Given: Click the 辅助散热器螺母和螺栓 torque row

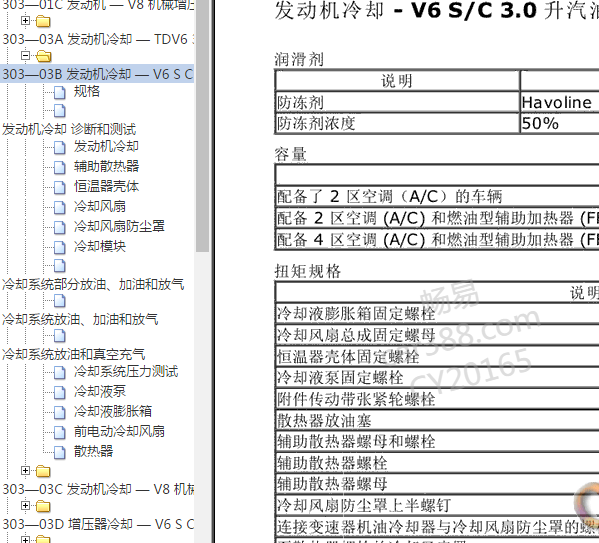Looking at the screenshot, I should pyautogui.click(x=437, y=442).
